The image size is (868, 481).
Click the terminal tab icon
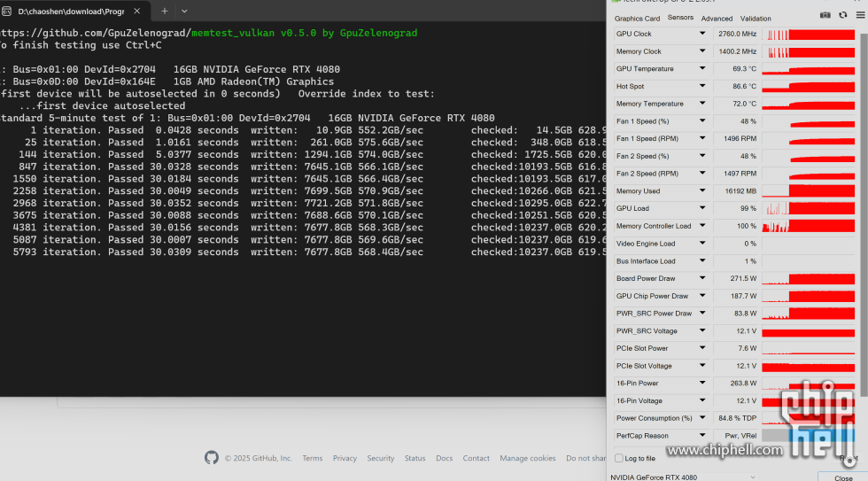tap(7, 11)
